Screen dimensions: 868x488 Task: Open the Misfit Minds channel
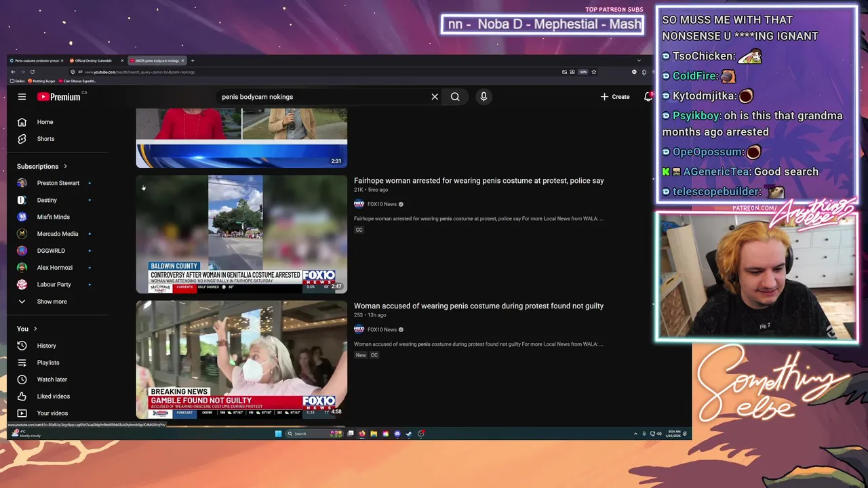(x=53, y=217)
